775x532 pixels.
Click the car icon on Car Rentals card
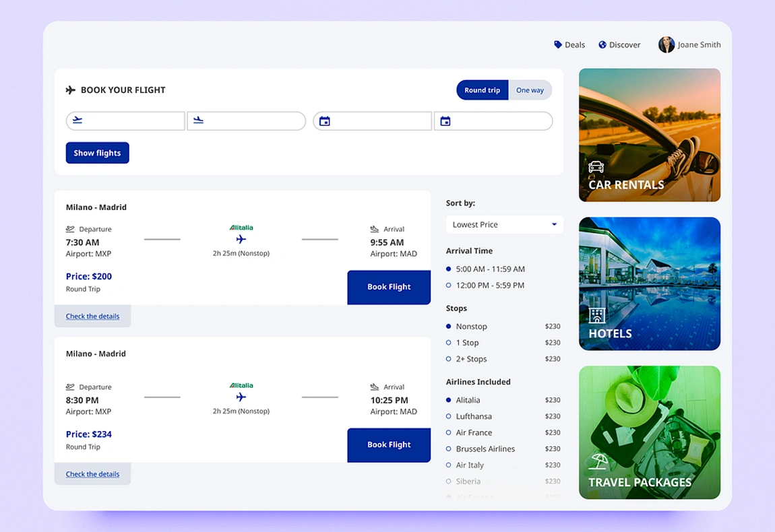tap(595, 168)
